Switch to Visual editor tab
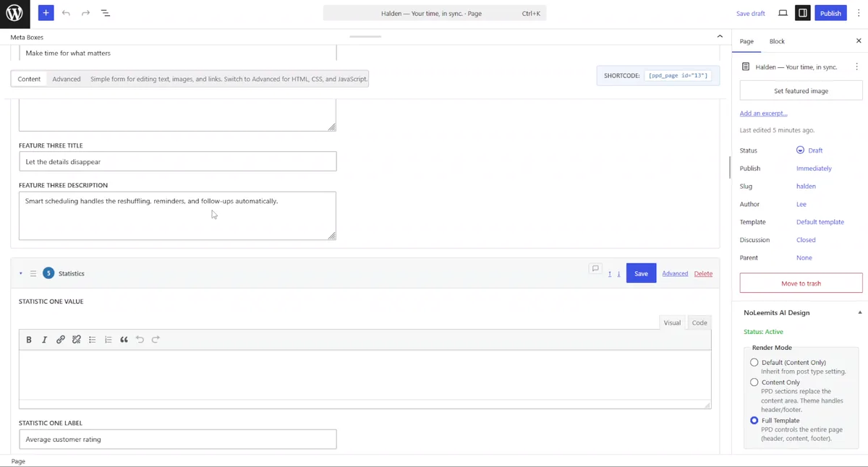This screenshot has height=467, width=868. (x=672, y=322)
